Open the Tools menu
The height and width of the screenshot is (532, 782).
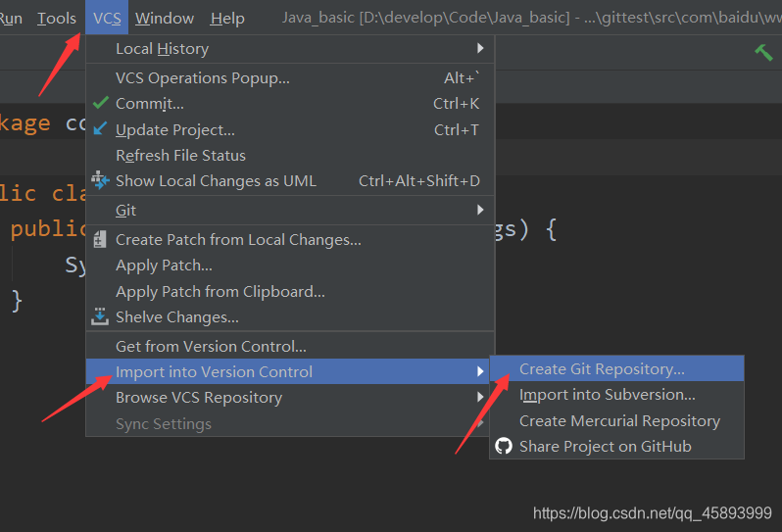pos(57,19)
